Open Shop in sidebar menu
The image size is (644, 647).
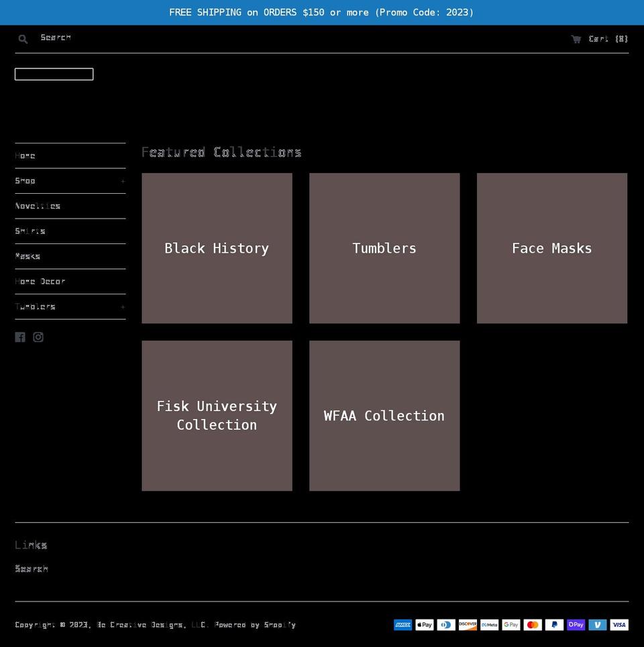(x=25, y=181)
